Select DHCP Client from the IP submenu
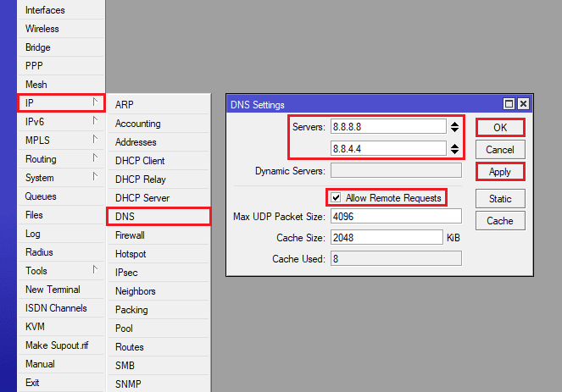The width and height of the screenshot is (562, 392). click(x=159, y=161)
